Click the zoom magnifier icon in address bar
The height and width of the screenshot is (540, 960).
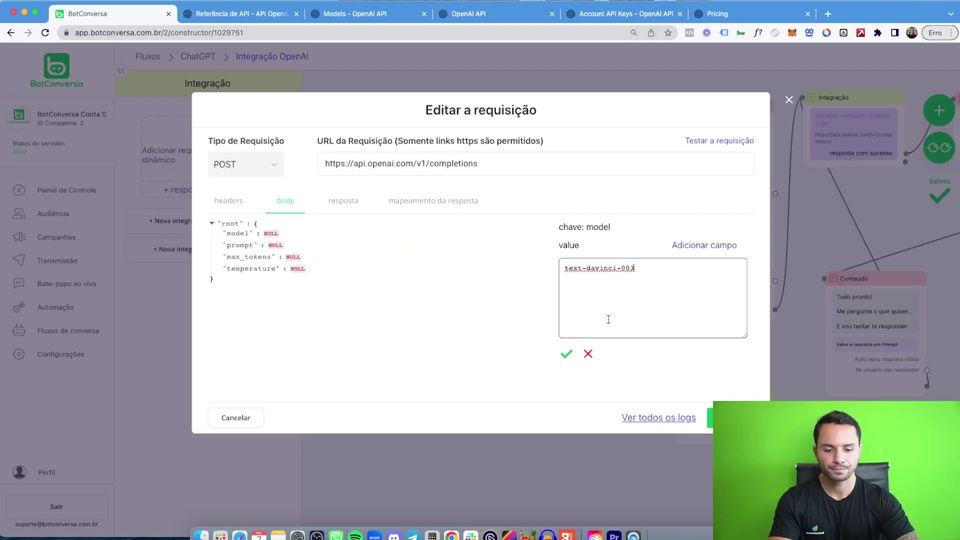[x=634, y=32]
